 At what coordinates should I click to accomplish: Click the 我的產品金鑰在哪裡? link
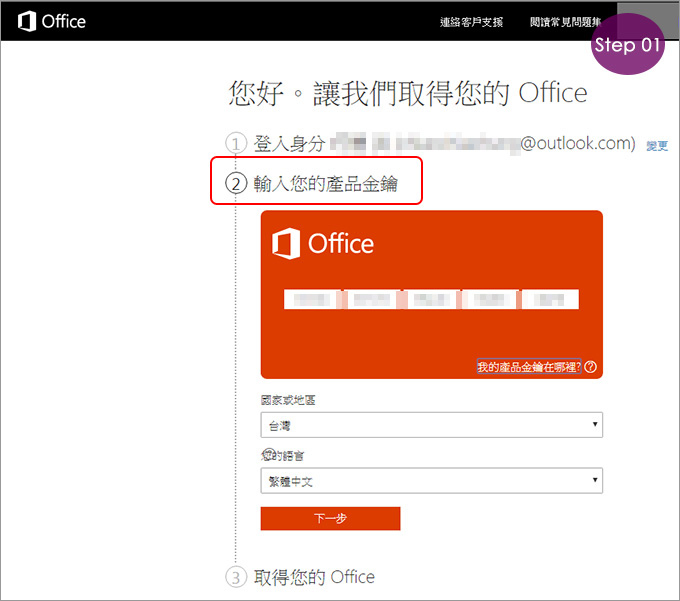pyautogui.click(x=529, y=367)
